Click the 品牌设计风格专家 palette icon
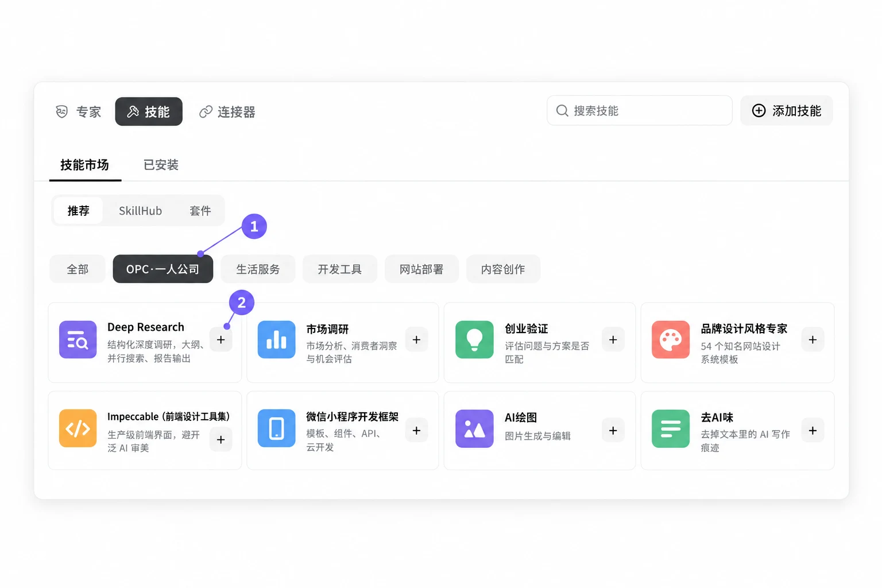Viewport: 882px width, 588px height. (671, 339)
